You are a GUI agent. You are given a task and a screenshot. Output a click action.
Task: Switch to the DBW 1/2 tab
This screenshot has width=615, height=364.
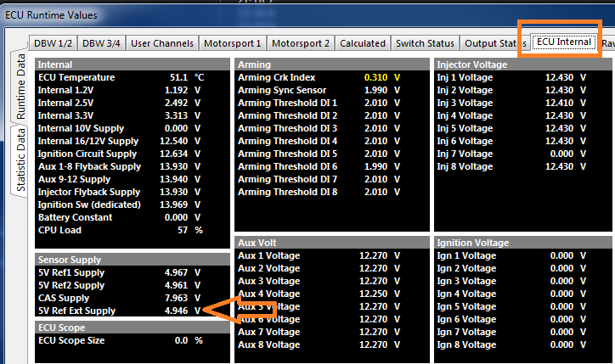click(53, 43)
